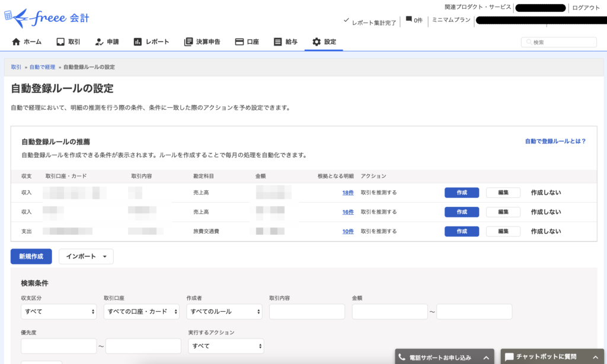The image size is (607, 364).
Task: Expand the インポート dropdown button
Action: 86,257
